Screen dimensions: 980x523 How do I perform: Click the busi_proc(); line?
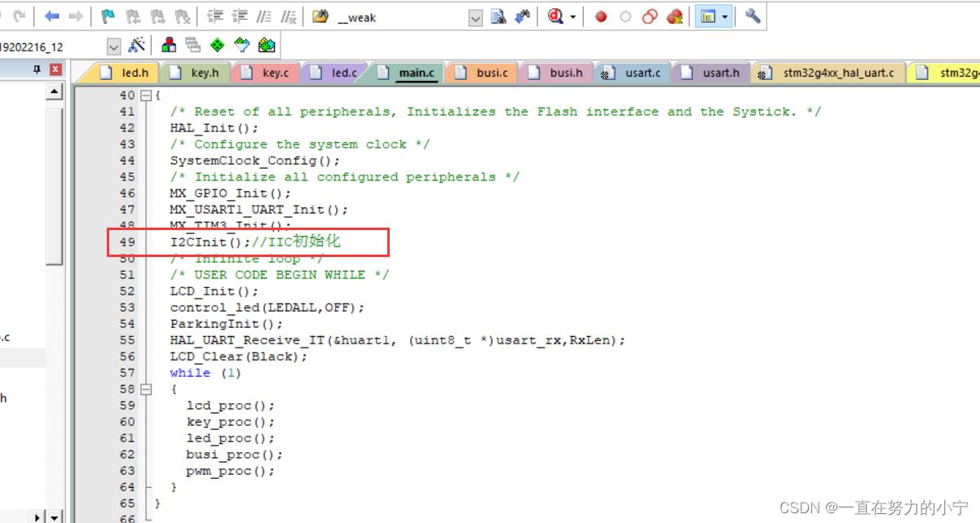tap(234, 454)
